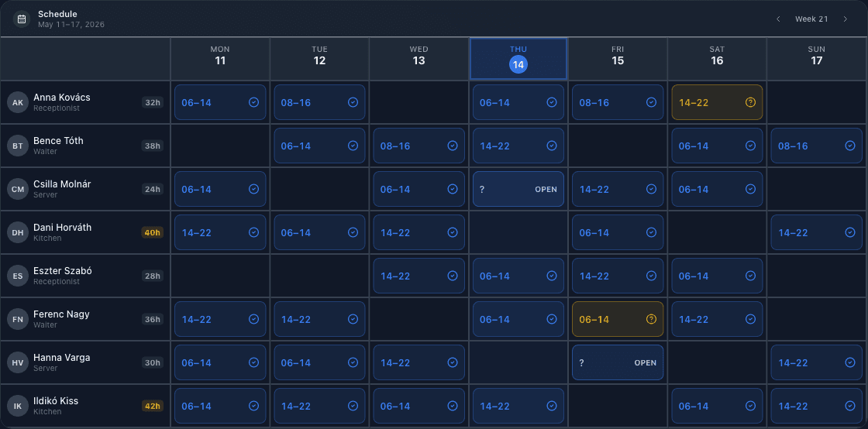868x429 pixels.
Task: Open Ferenc Nagy pending 06–14 Friday shift
Action: 618,319
